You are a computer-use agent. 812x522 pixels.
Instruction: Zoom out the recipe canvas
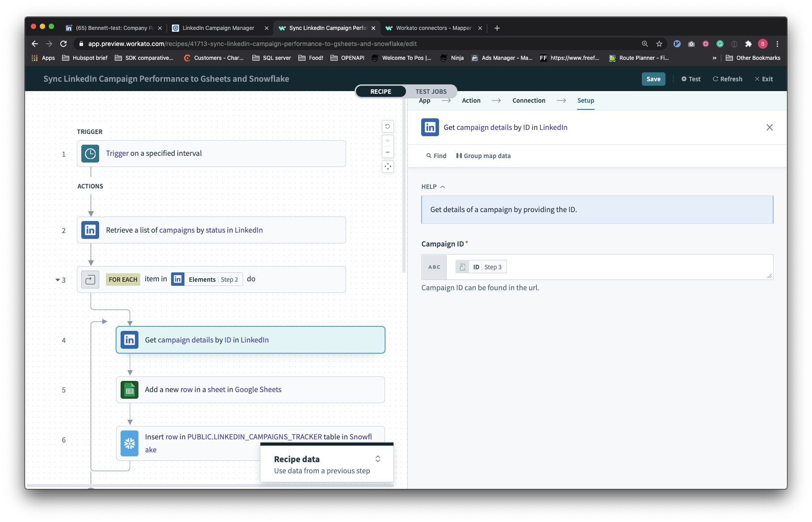click(388, 152)
